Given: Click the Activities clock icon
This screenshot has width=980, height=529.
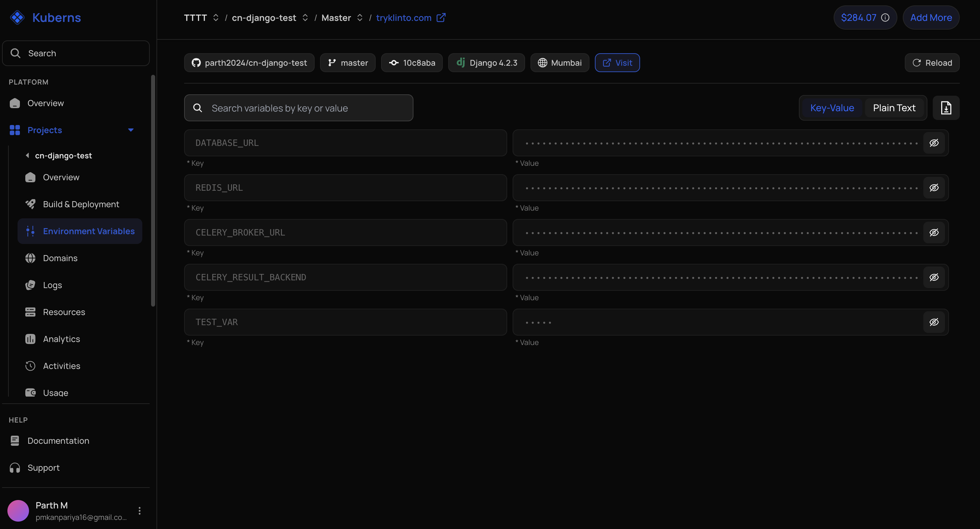Looking at the screenshot, I should point(30,366).
